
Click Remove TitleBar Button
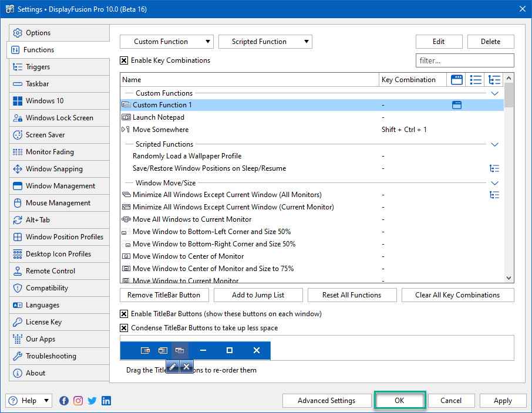(x=164, y=295)
